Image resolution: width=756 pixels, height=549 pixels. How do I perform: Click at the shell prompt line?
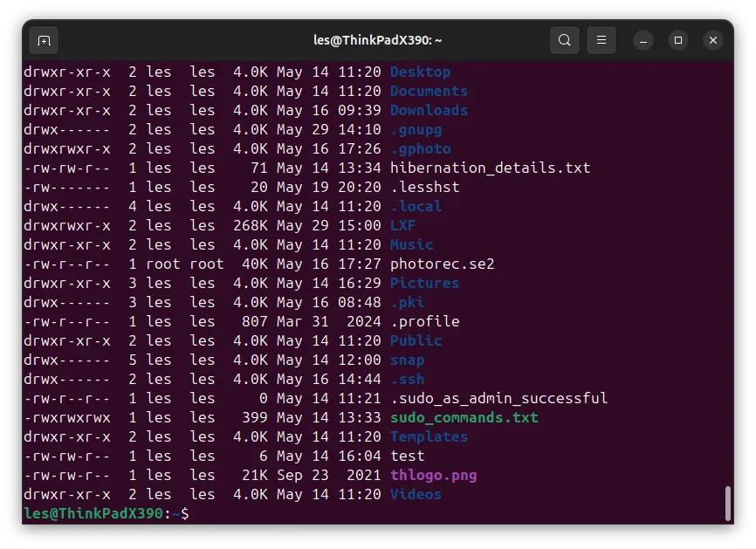107,514
